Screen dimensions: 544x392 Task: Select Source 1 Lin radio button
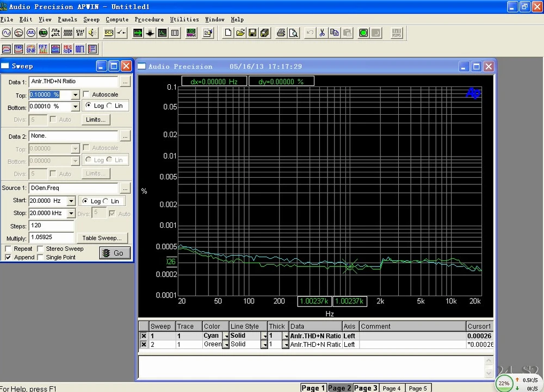click(106, 201)
